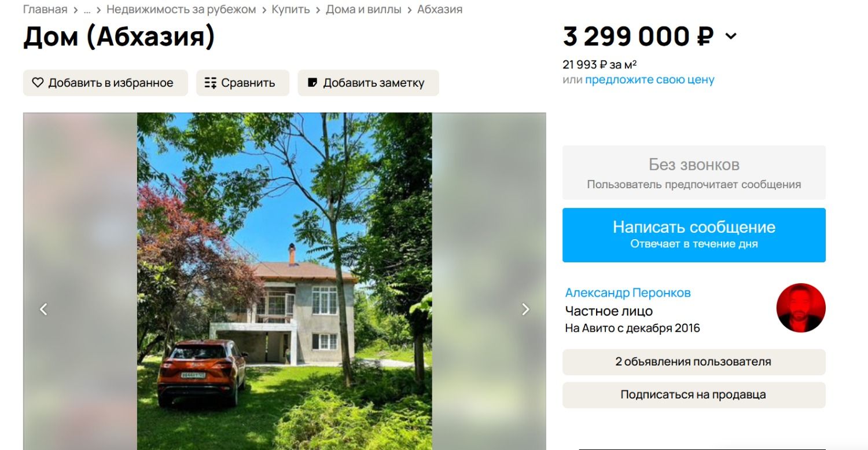Screen dimensions: 868x450
Task: Expand collapsed breadcrumb ellipsis
Action: pos(87,10)
